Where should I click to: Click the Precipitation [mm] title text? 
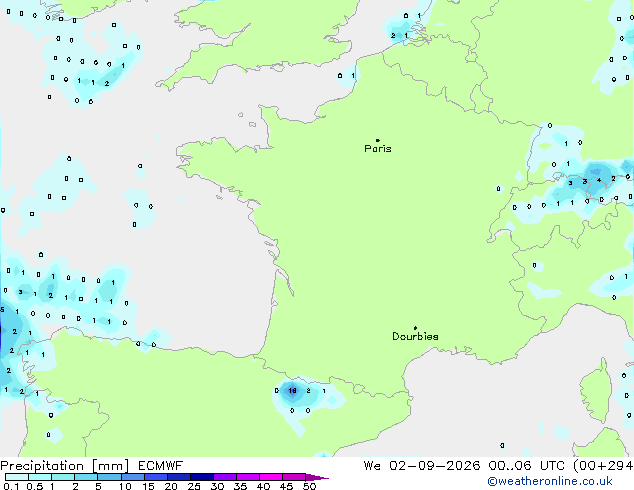click(x=65, y=466)
